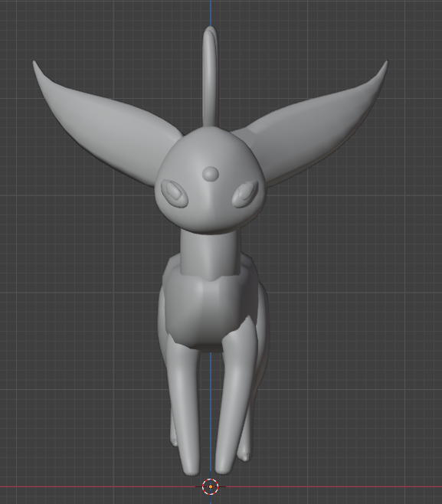Viewport: 442px width, 504px height.
Task: Select the forehead gem sphere on the head
Action: (211, 174)
